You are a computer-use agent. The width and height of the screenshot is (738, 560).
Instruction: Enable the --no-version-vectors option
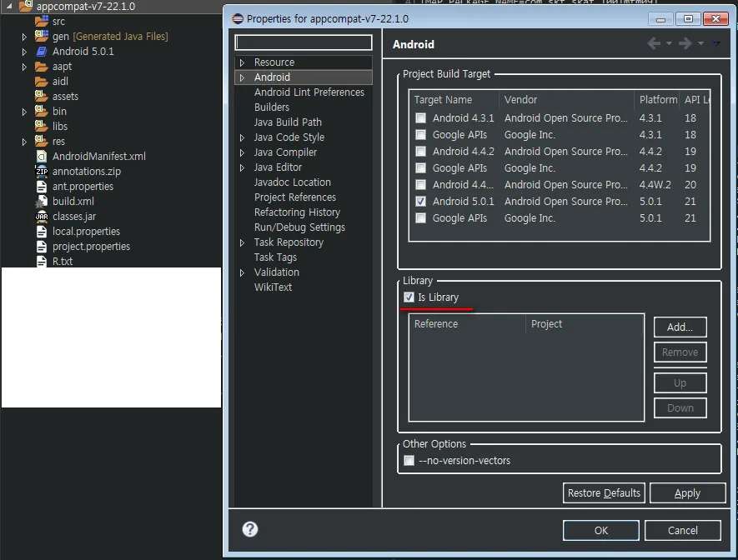coord(409,460)
